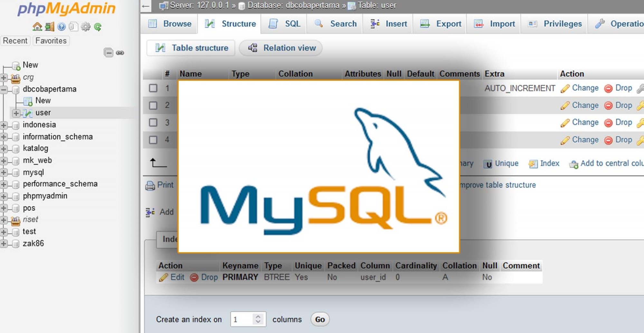Click the stepper arrows on index column count
Image resolution: width=644 pixels, height=333 pixels.
click(258, 319)
